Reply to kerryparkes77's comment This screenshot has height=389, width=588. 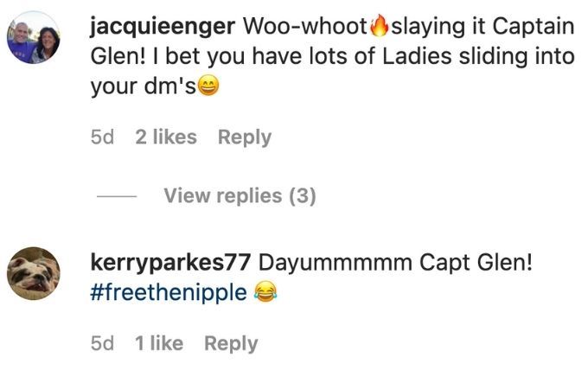click(231, 343)
